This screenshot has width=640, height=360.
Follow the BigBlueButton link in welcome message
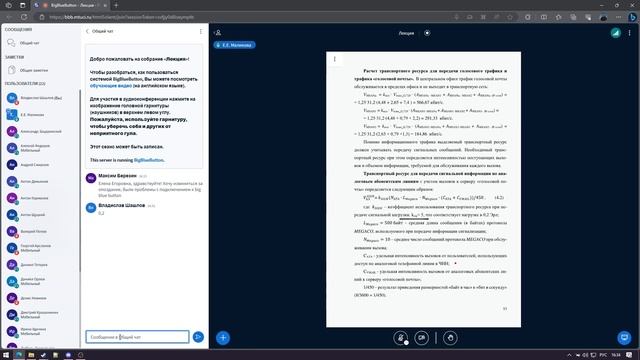click(149, 160)
